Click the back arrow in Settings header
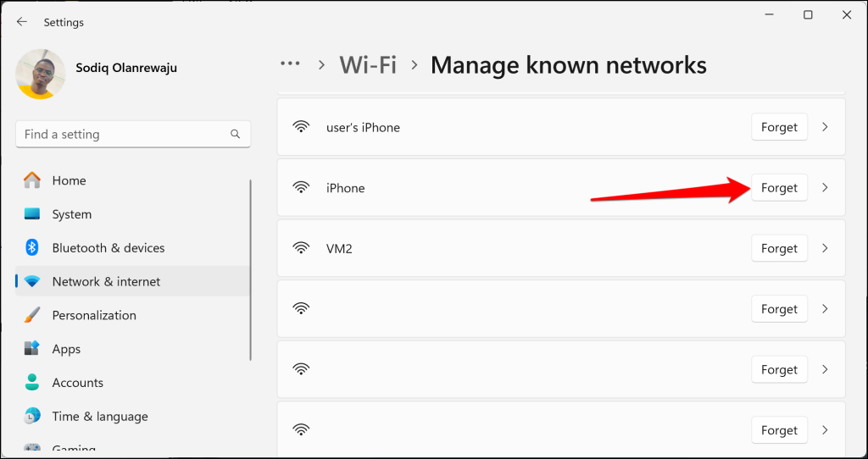 pos(22,22)
